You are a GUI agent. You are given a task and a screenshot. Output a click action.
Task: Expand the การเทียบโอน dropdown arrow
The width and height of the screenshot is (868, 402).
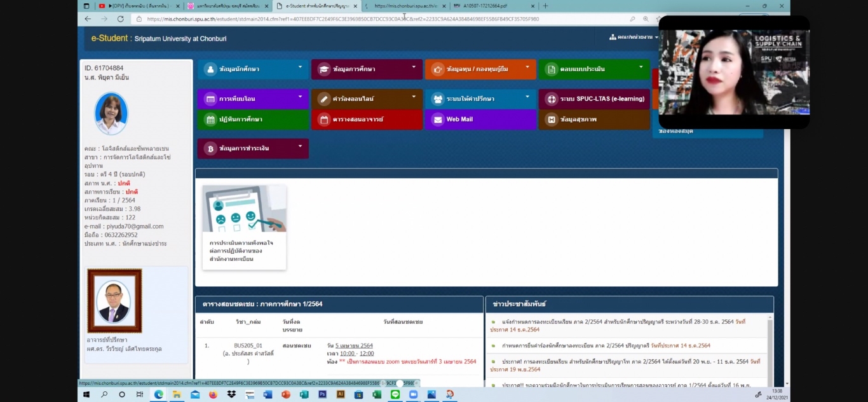click(300, 97)
